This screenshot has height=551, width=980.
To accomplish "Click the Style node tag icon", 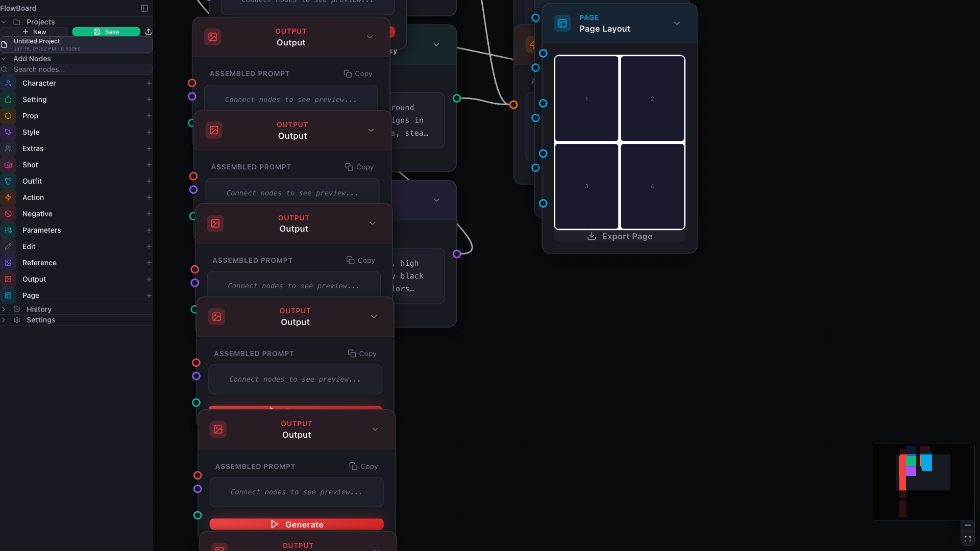I will point(8,132).
